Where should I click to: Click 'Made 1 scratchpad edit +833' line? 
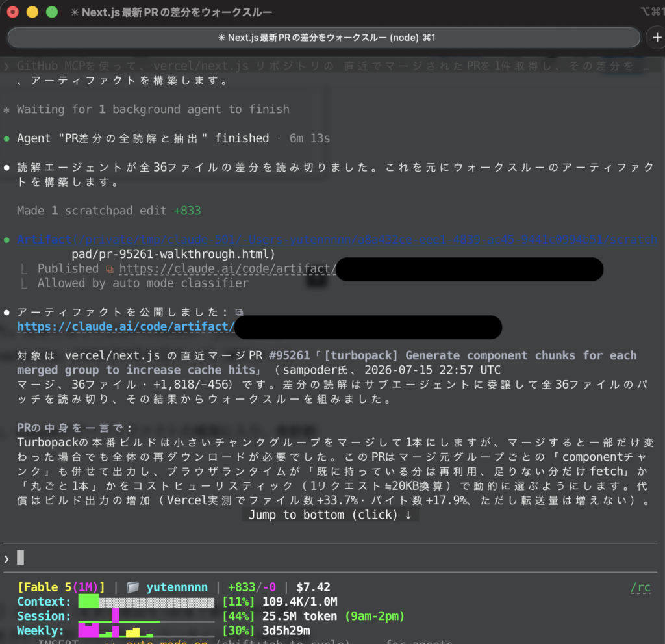(x=109, y=211)
